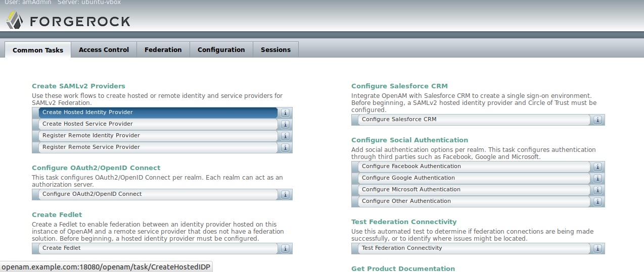Start Configure OAuth2/OpenID Connect task
The image size is (644, 272).
pyautogui.click(x=158, y=194)
